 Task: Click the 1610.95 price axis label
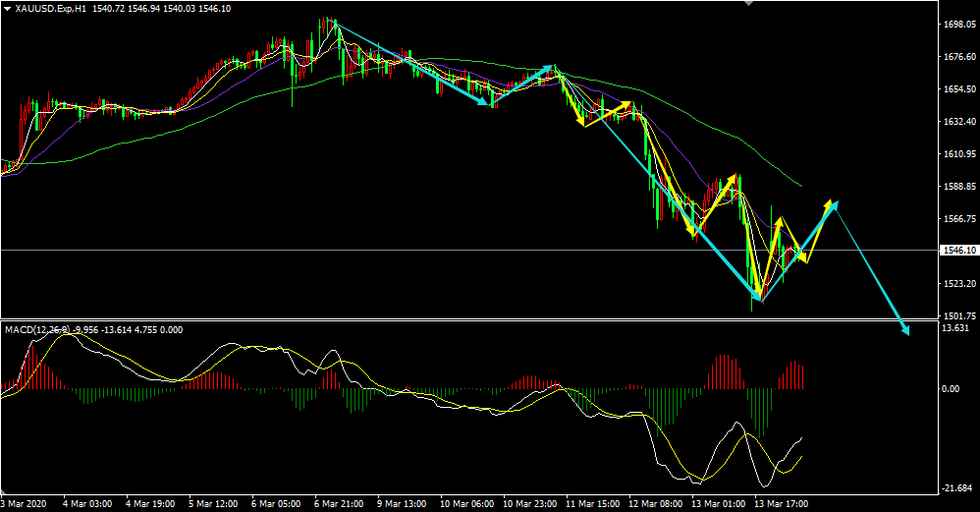[x=958, y=153]
